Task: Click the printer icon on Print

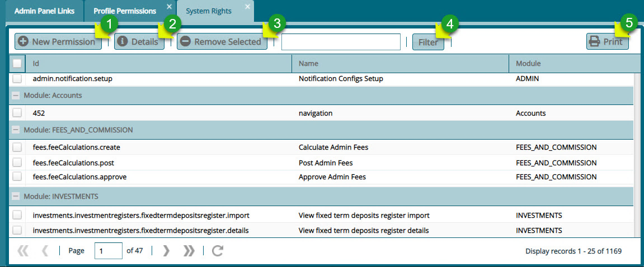Action: tap(595, 41)
